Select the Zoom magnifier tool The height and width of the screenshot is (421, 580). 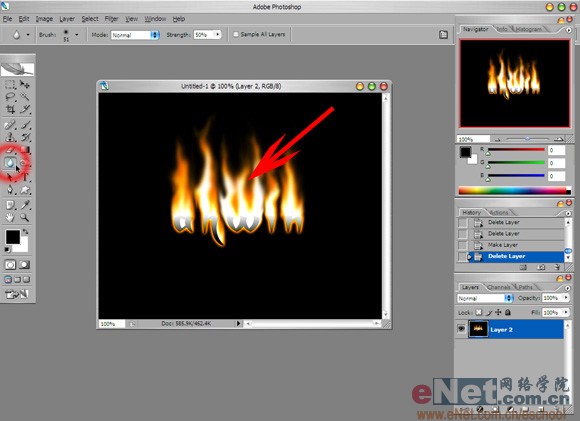coord(24,218)
